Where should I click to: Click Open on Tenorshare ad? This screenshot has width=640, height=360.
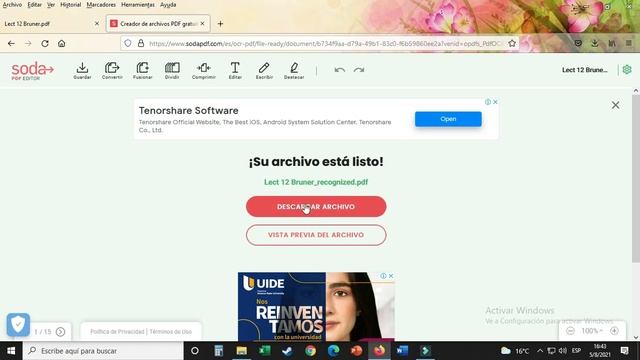448,119
